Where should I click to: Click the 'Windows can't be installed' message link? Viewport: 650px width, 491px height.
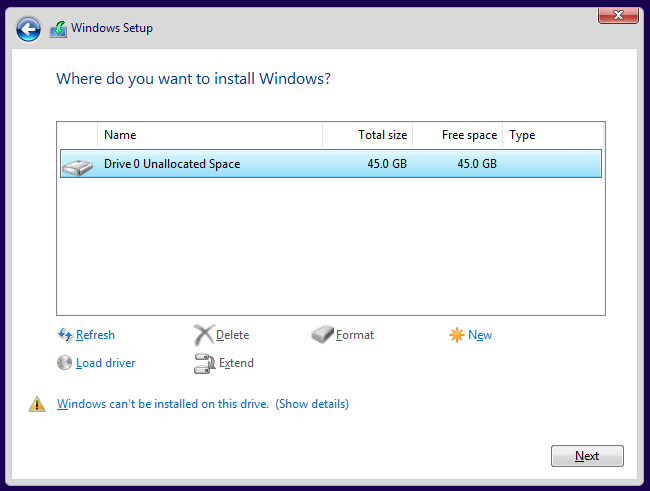click(x=162, y=404)
